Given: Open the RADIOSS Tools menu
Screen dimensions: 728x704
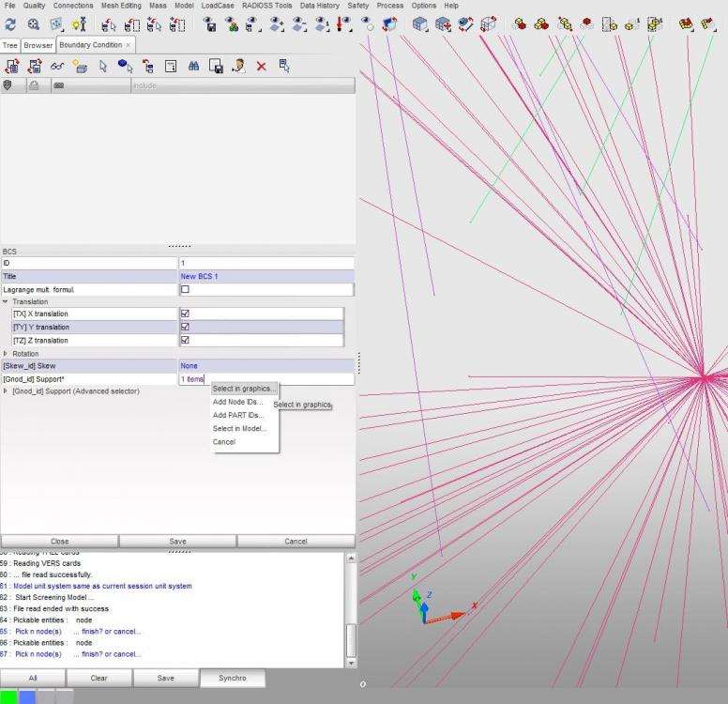Looking at the screenshot, I should coord(267,6).
